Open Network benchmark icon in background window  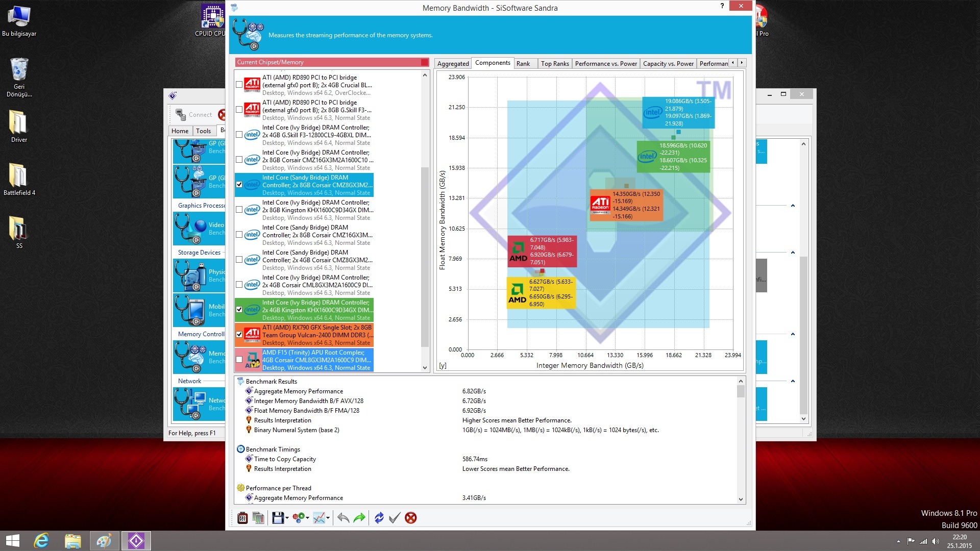(199, 404)
